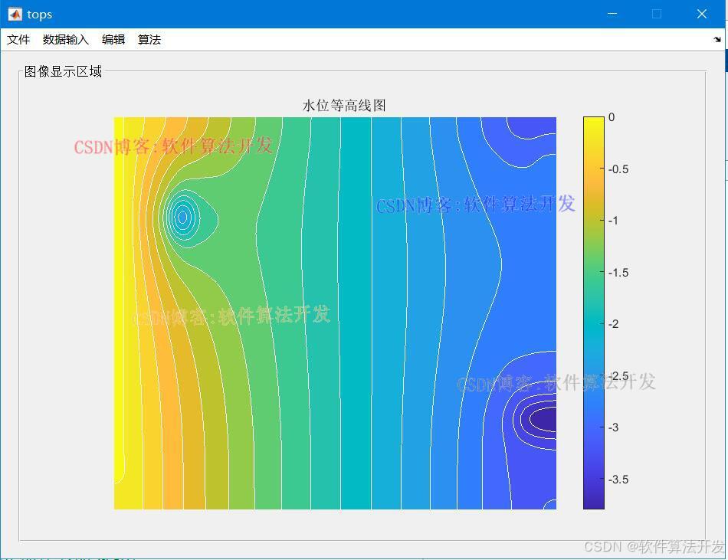Viewport: 728px width, 560px height.
Task: Click the MATLAB icon in the title bar
Action: coord(15,15)
